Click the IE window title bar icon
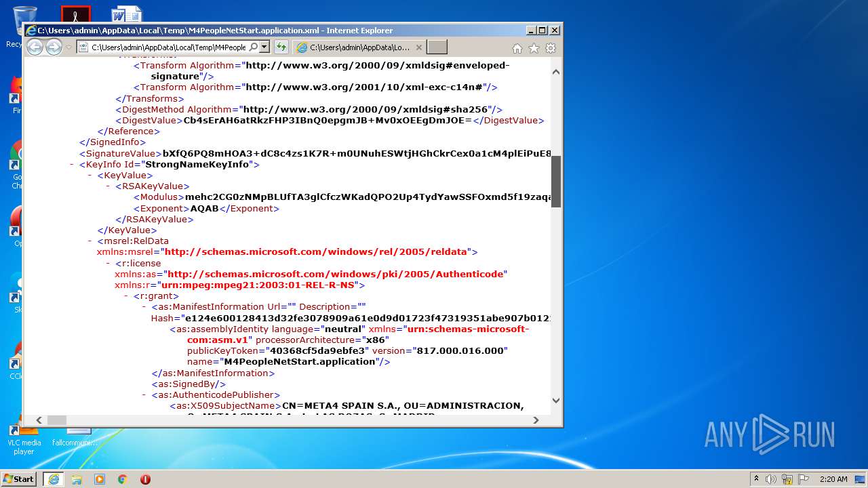The width and height of the screenshot is (868, 488). point(31,30)
